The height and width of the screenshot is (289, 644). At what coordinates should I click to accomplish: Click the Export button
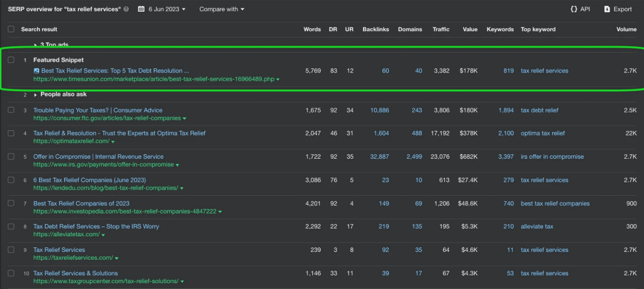coord(618,9)
